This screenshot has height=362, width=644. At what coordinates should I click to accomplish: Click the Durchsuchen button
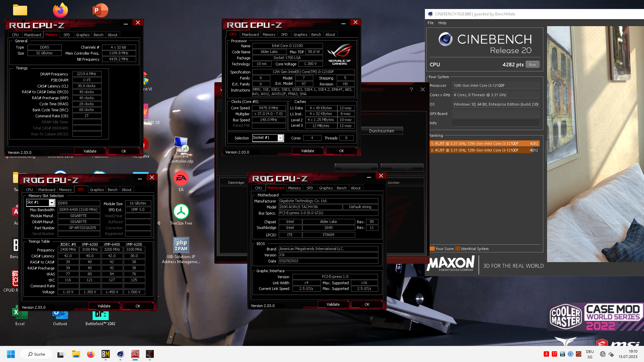[382, 131]
